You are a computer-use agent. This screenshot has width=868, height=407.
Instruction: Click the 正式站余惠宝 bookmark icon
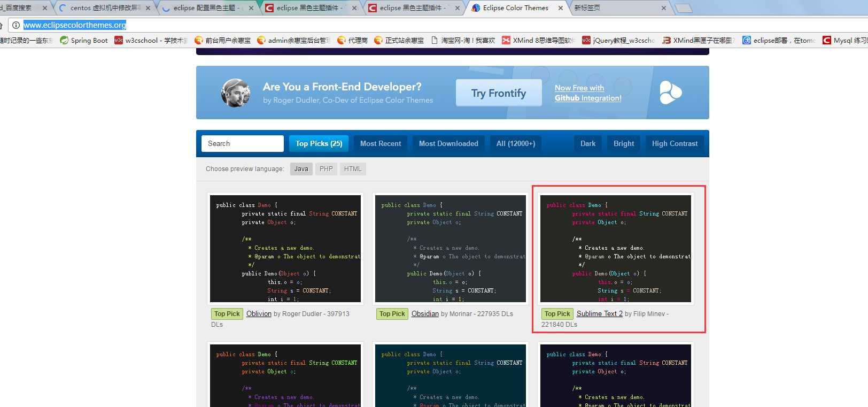click(378, 40)
